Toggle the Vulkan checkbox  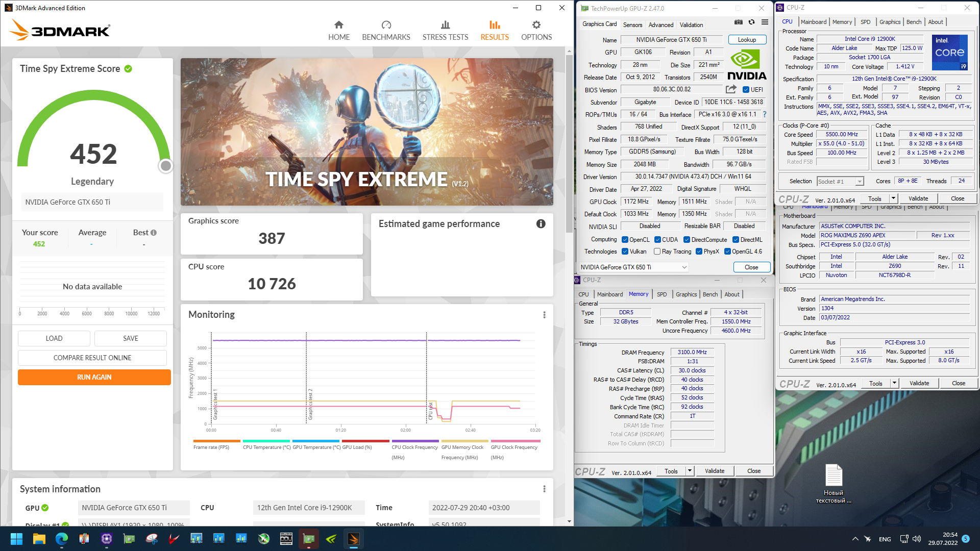click(x=625, y=252)
